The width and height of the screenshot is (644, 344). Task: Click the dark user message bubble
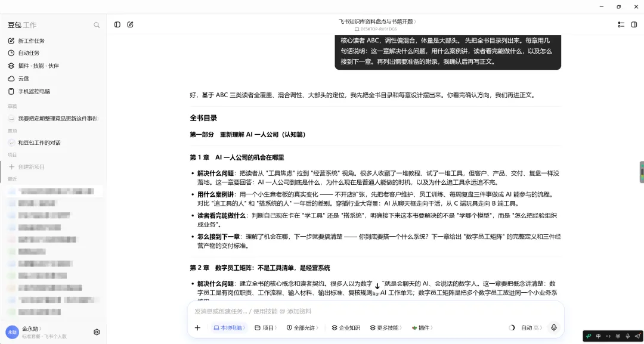[x=448, y=52]
